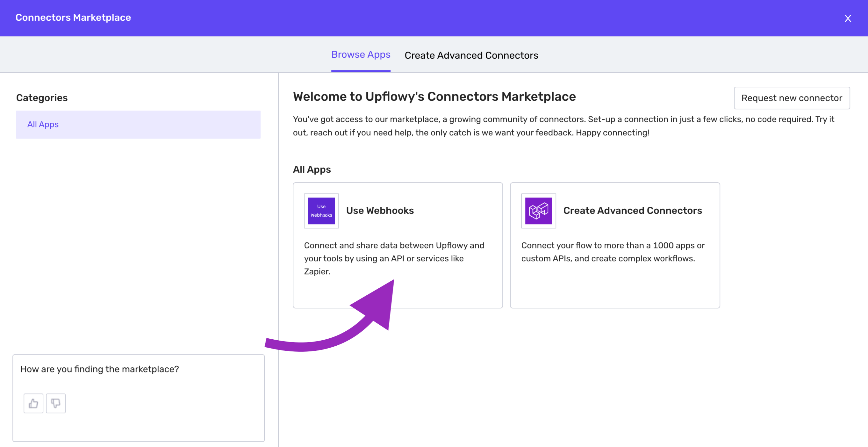
Task: Click the Request new connector button
Action: tap(792, 98)
